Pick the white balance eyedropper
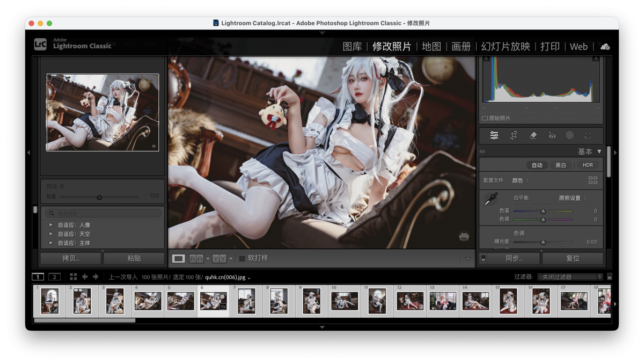The image size is (644, 364). point(491,200)
